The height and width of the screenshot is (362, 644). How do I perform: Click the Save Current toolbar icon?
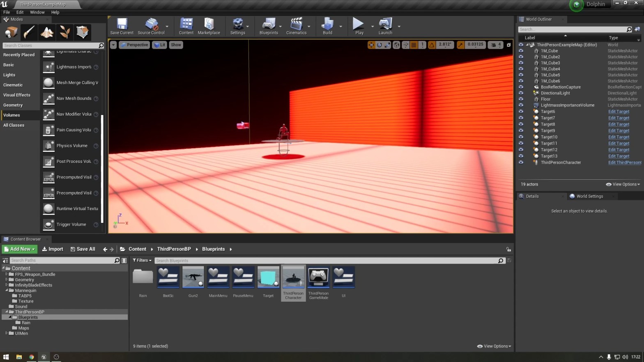(122, 26)
